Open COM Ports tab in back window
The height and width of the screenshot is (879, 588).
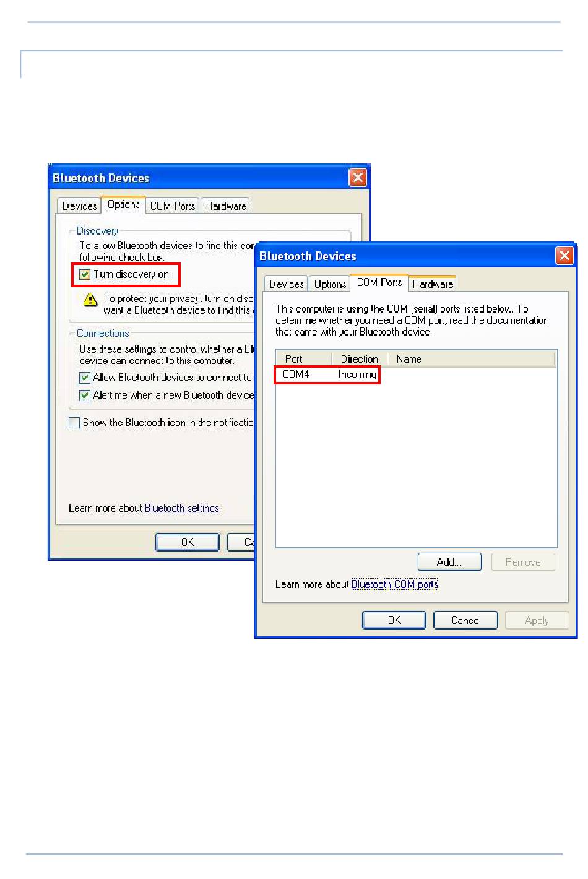[x=173, y=206]
